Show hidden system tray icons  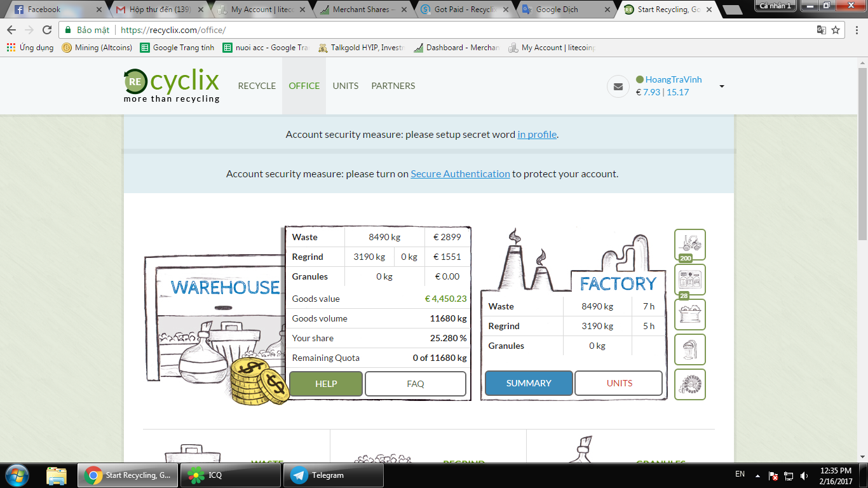pyautogui.click(x=757, y=475)
